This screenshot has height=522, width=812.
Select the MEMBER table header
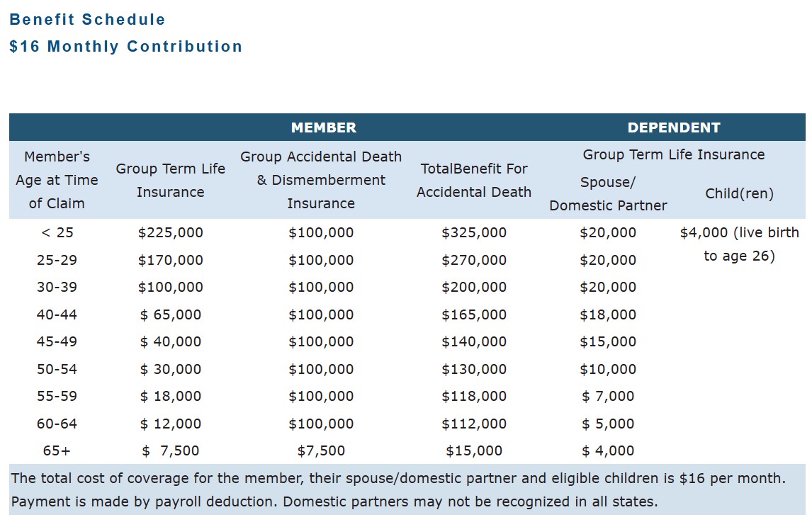[323, 128]
